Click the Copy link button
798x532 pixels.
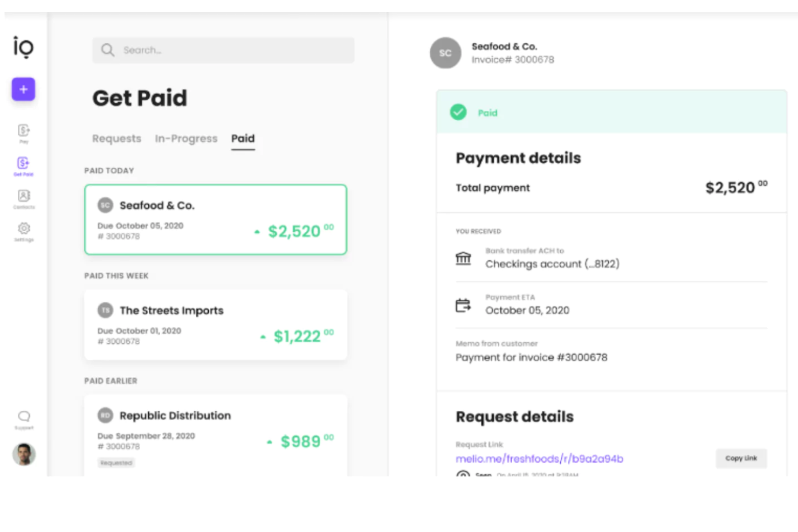tap(741, 458)
